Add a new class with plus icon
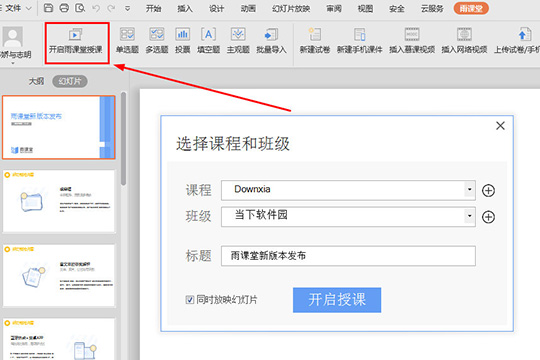Screen dimensions: 540x360 [x=488, y=217]
